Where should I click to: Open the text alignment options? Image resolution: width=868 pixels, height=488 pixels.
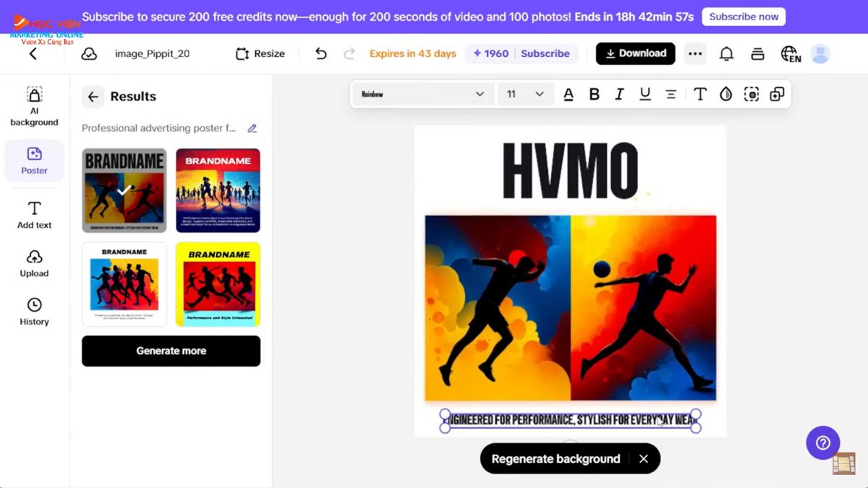[x=671, y=94]
